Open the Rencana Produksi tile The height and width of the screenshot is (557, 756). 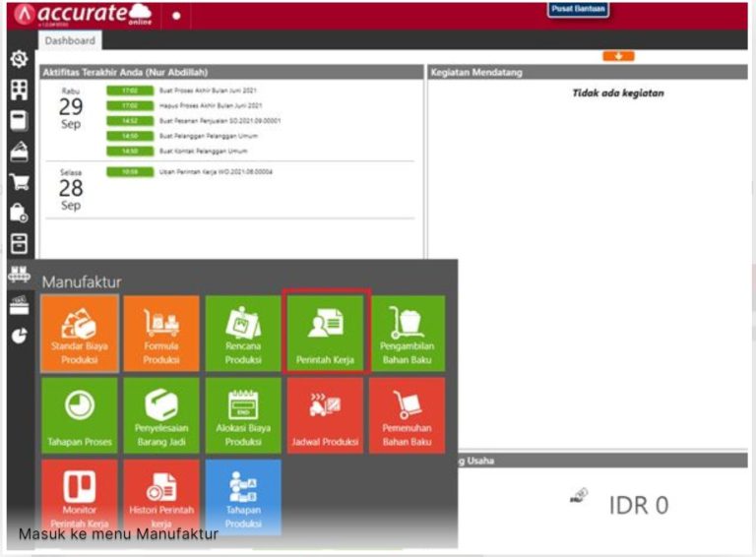pos(243,334)
